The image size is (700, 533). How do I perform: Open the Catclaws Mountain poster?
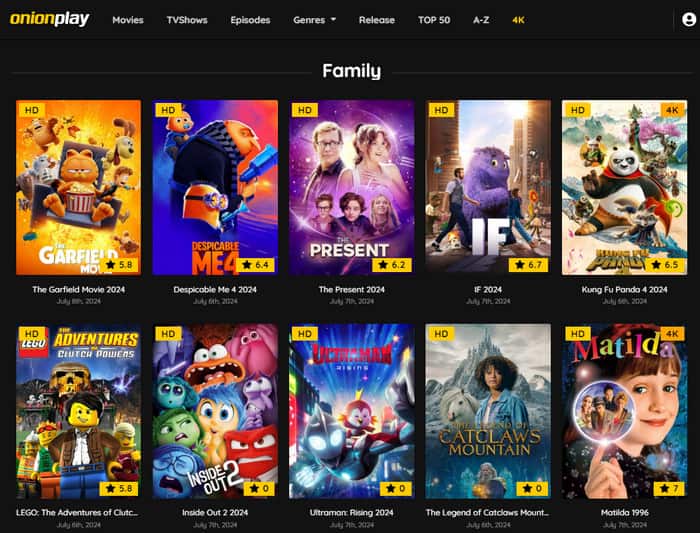(488, 411)
